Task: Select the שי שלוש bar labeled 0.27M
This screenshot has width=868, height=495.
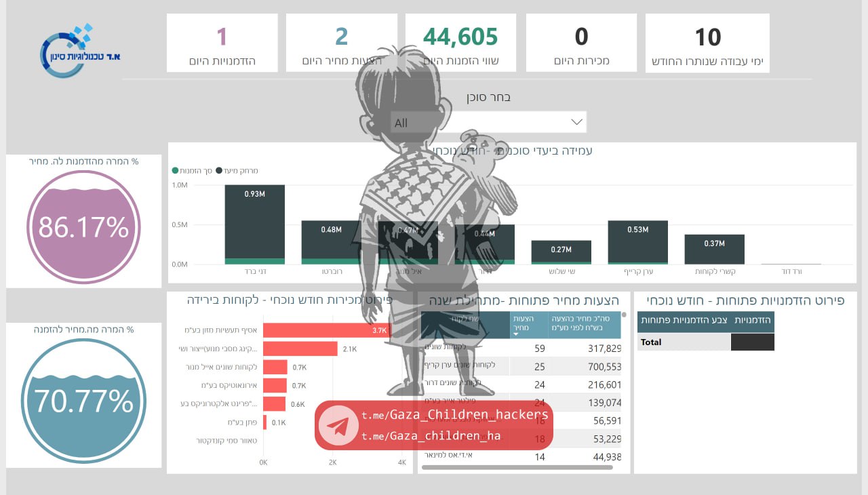Action: [x=561, y=252]
